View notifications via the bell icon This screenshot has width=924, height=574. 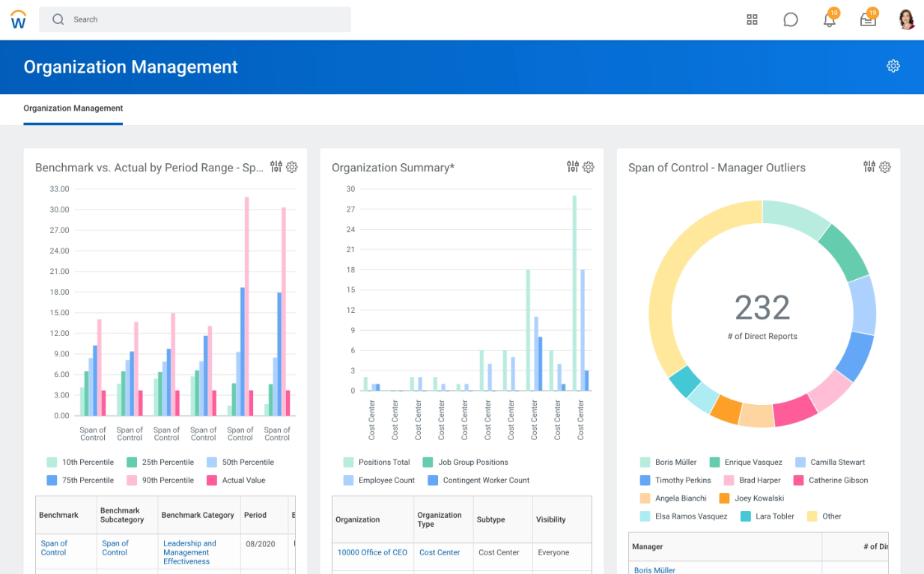(x=829, y=20)
